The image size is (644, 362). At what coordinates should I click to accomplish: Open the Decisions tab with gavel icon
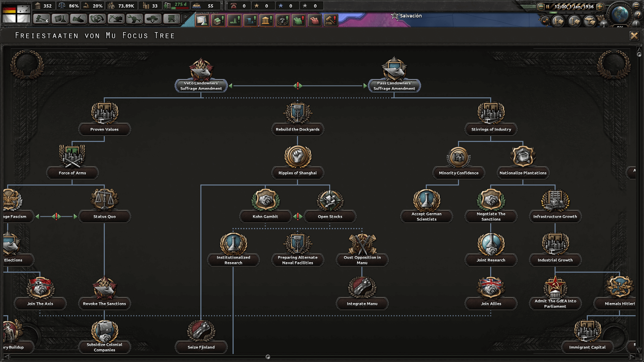tap(42, 19)
